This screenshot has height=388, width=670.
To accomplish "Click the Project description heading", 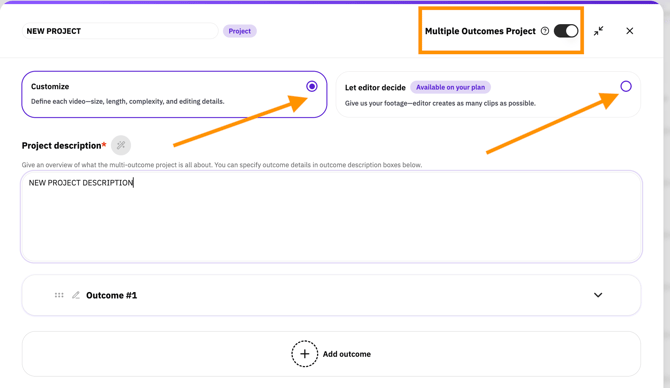I will pos(62,146).
